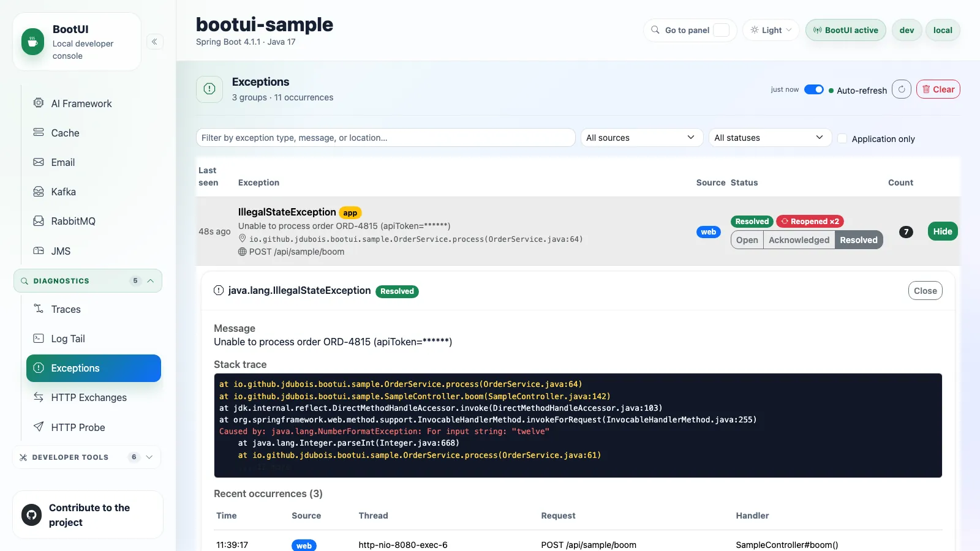Click the 11:39:17 time cell

pos(232,545)
